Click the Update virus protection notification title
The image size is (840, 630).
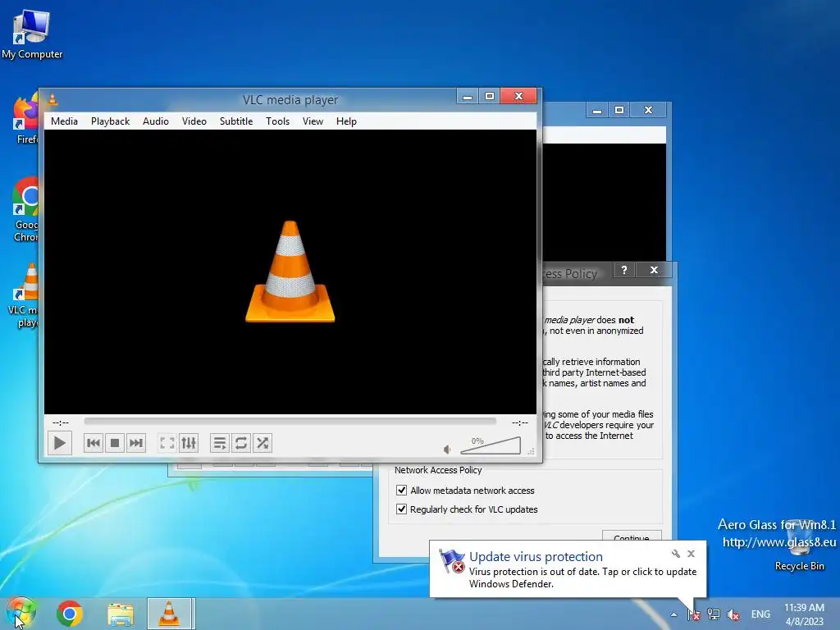point(536,557)
